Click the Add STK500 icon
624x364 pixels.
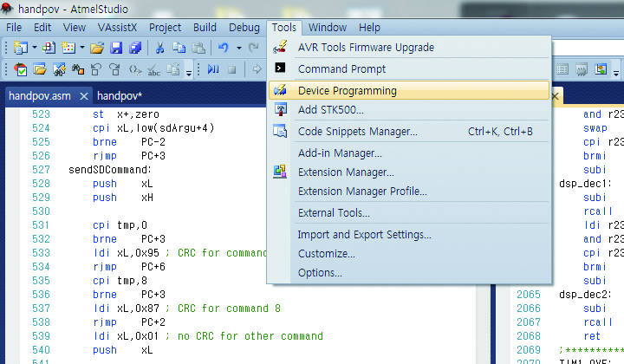[281, 109]
